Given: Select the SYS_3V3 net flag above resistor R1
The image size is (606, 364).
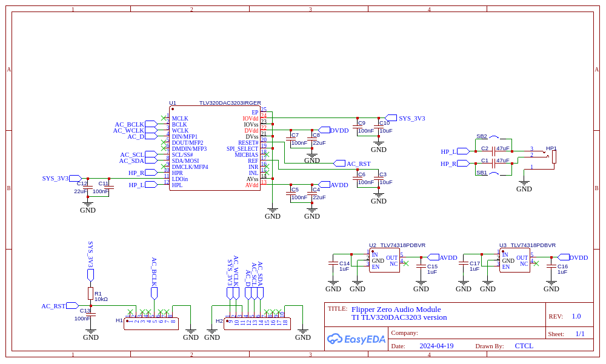Looking at the screenshot, I should [x=90, y=275].
